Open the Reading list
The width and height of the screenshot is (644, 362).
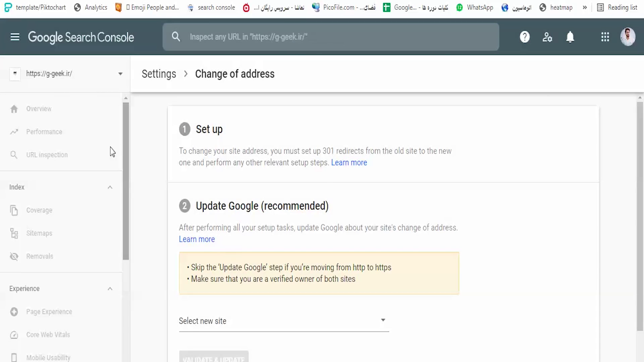(618, 7)
